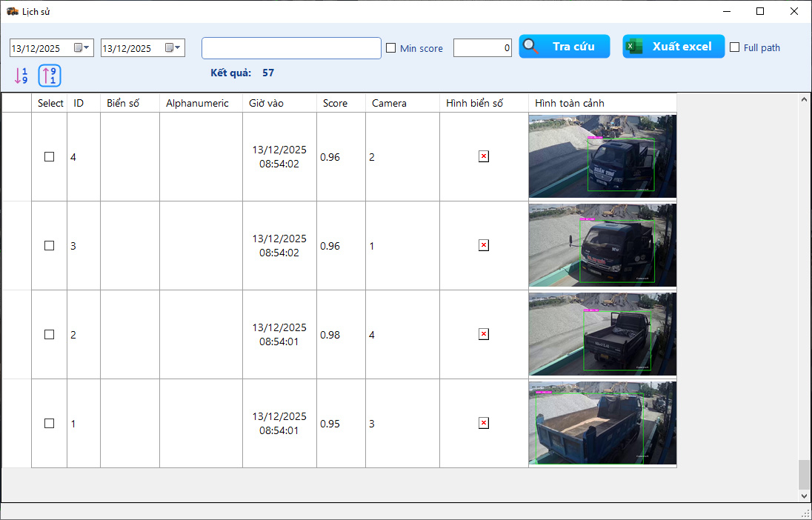Click the descending sort 9-1 icon
The height and width of the screenshot is (520, 812).
pos(50,75)
